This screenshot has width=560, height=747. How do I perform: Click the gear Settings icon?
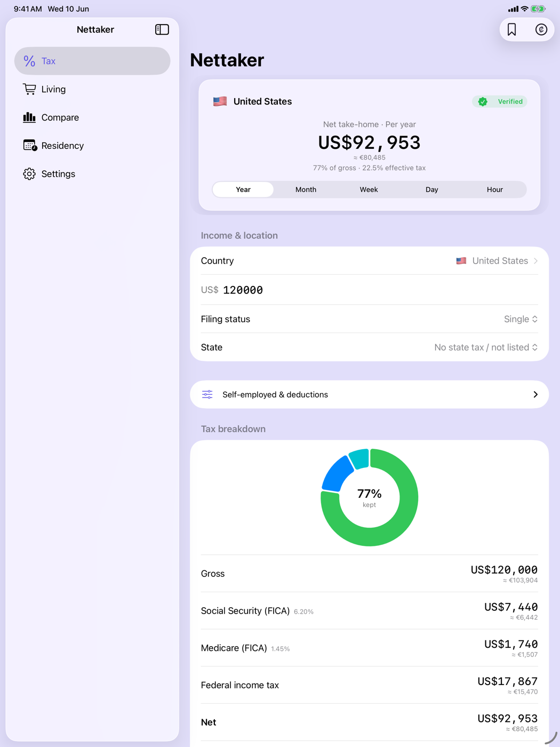29,174
